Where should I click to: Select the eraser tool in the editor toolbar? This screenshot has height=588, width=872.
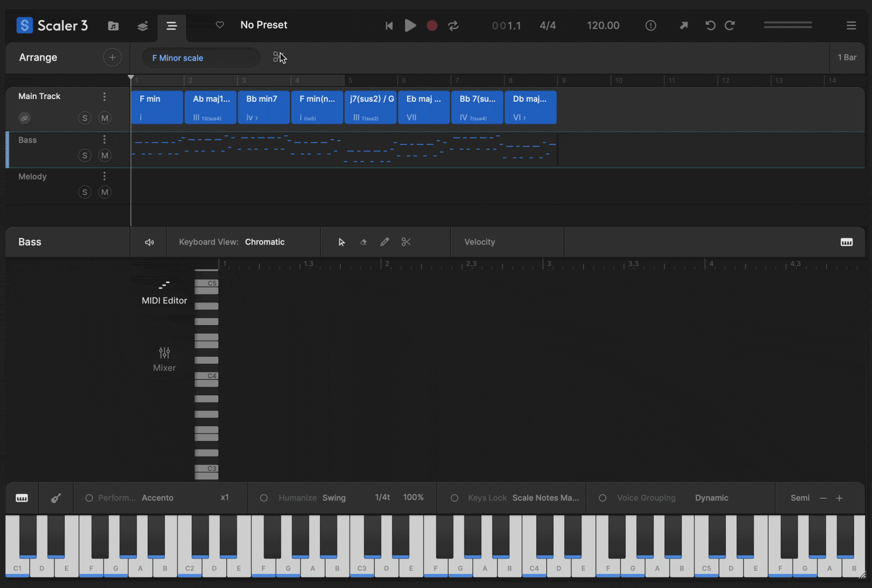tap(363, 242)
